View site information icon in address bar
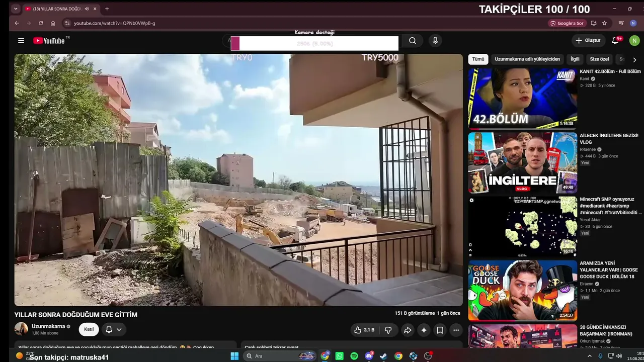The image size is (644, 362). pyautogui.click(x=67, y=23)
